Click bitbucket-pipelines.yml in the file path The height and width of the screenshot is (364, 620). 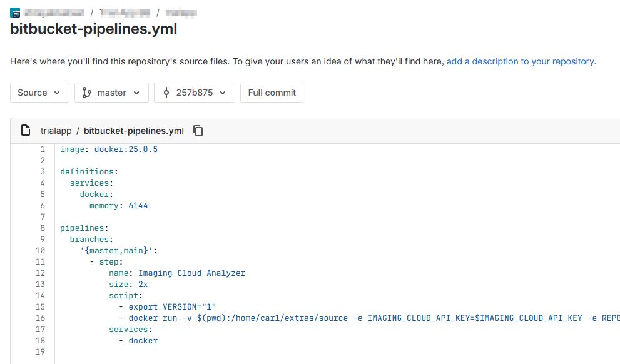click(134, 131)
